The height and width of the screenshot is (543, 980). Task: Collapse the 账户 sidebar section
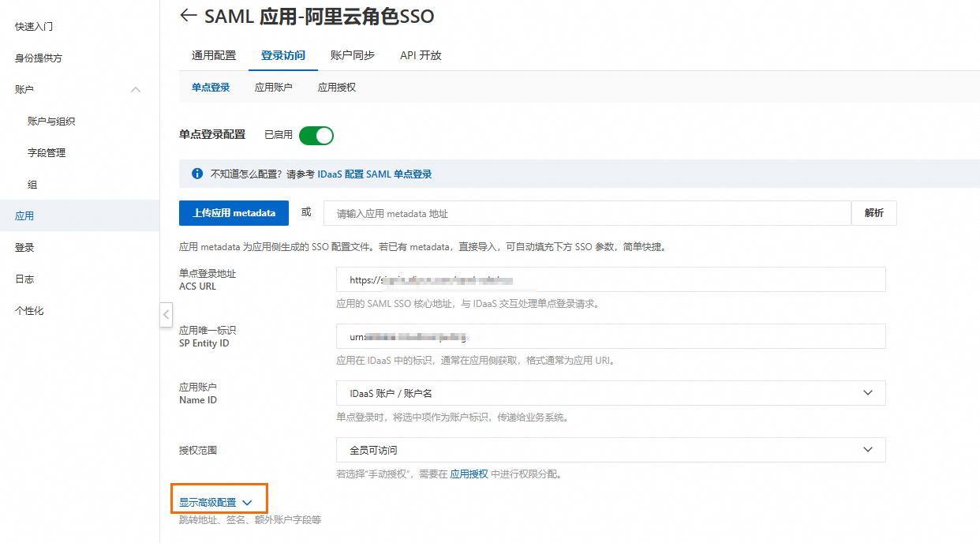coord(136,90)
